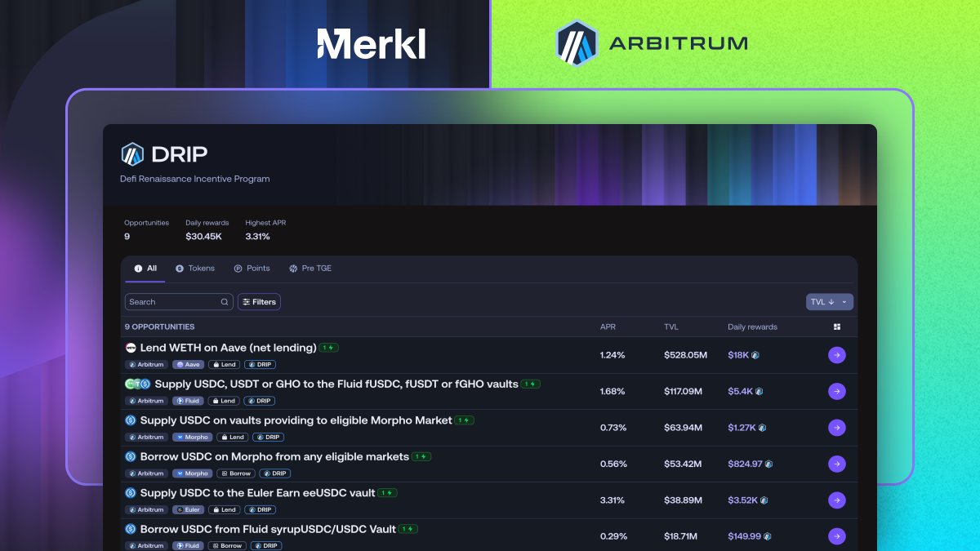Click the Lend tag on the Fluid fUSDC row

(224, 401)
